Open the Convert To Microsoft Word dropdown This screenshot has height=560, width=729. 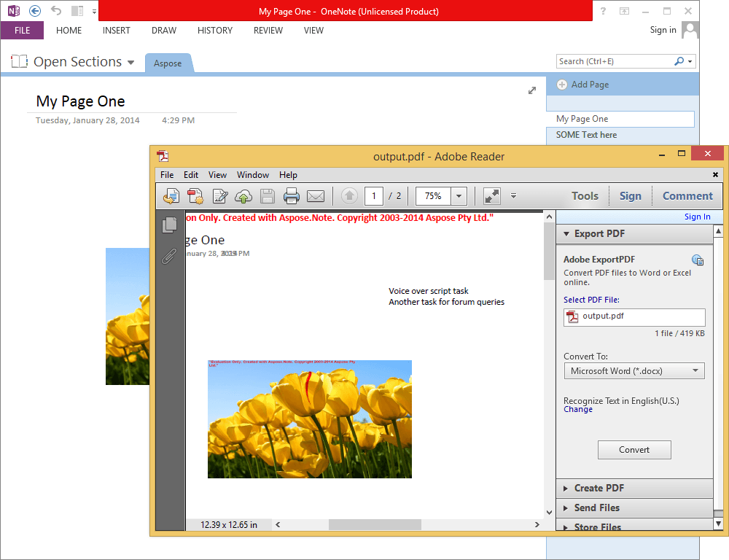point(634,371)
